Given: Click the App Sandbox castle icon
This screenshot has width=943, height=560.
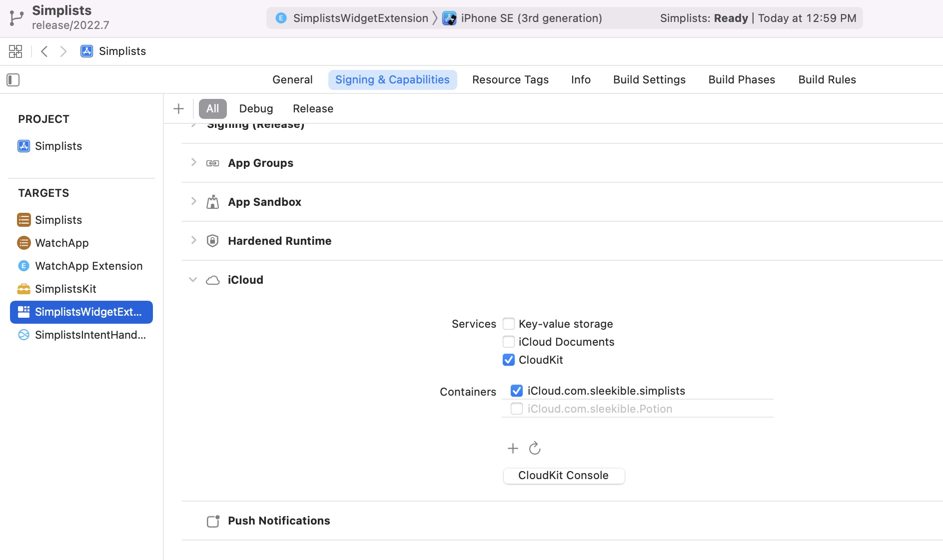Looking at the screenshot, I should coord(213,202).
